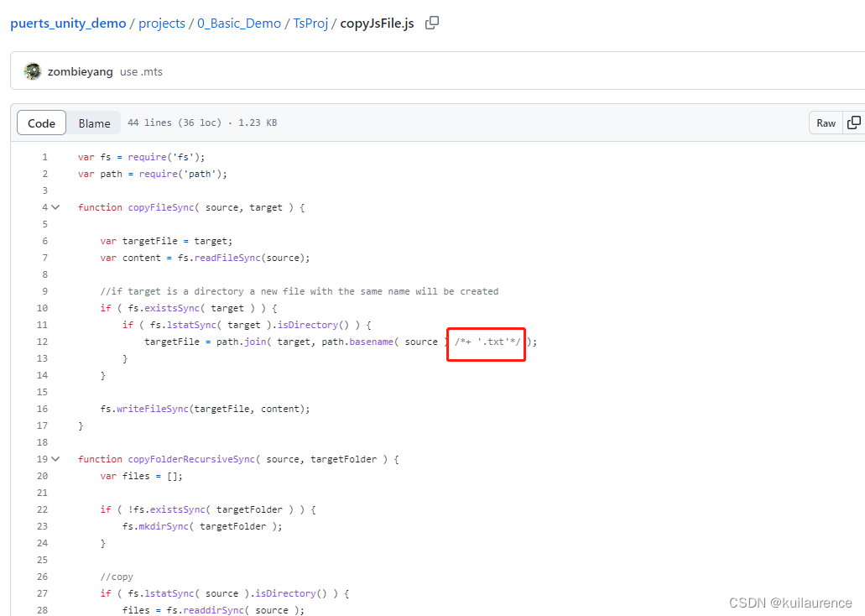Screen dimensions: 865x616
Task: Collapse the copyFolderRecursiveSync function at line 19
Action: (54, 459)
